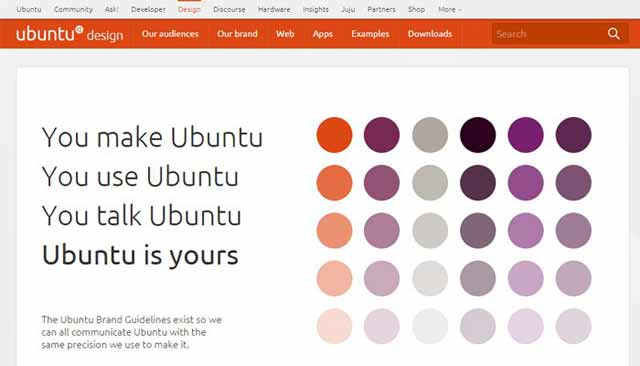Open the ubuntu design logo home link

coord(69,34)
